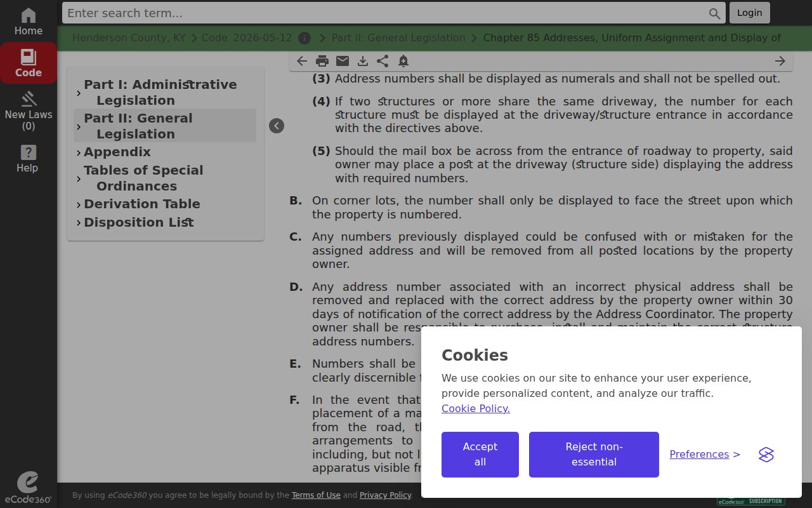The height and width of the screenshot is (508, 812).
Task: Click the download icon in the toolbar
Action: click(x=363, y=61)
